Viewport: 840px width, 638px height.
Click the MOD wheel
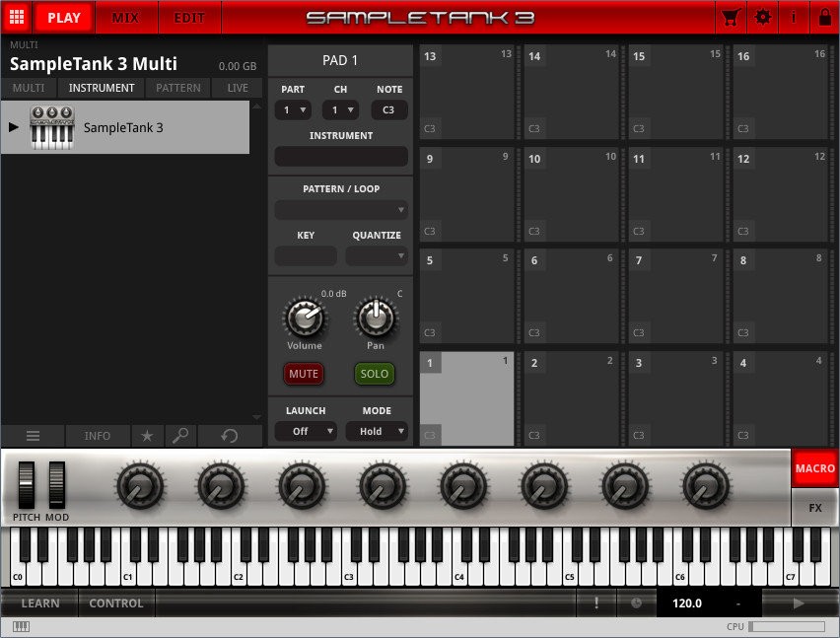(x=57, y=485)
